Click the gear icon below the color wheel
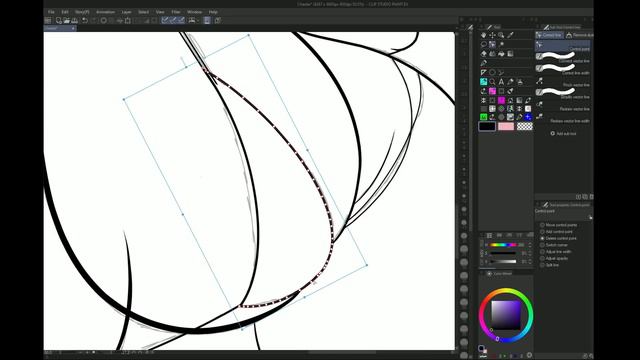 click(x=529, y=355)
